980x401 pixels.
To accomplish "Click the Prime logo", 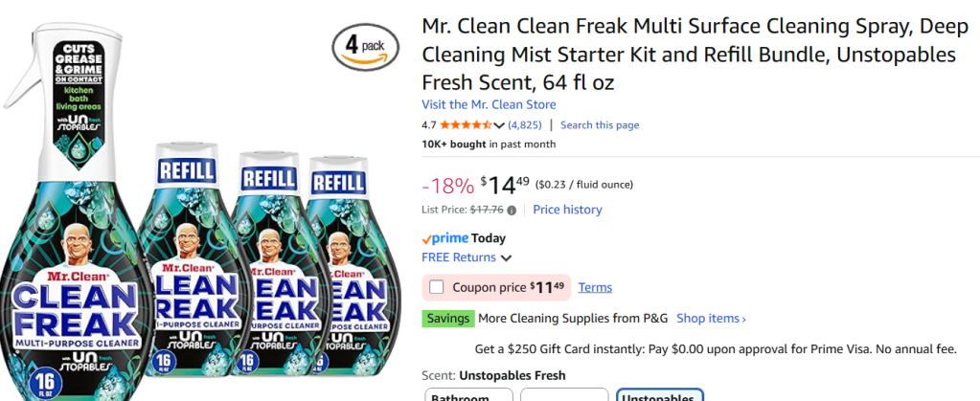I will (x=444, y=238).
